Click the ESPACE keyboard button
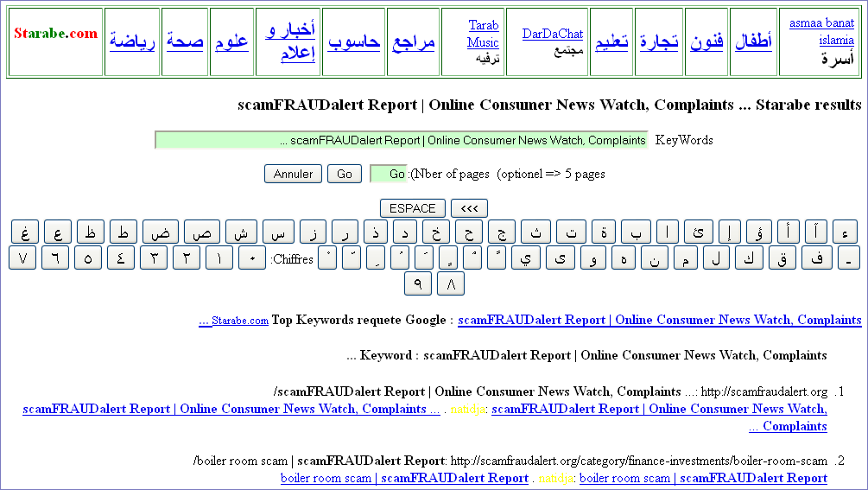The image size is (868, 490). [413, 208]
